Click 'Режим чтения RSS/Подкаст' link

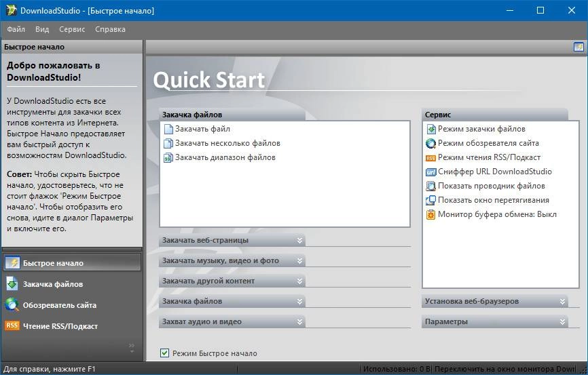pyautogui.click(x=489, y=157)
